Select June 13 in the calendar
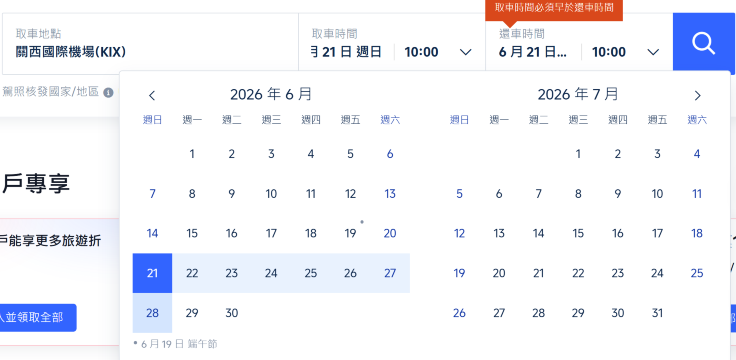Image resolution: width=736 pixels, height=360 pixels. tap(390, 194)
